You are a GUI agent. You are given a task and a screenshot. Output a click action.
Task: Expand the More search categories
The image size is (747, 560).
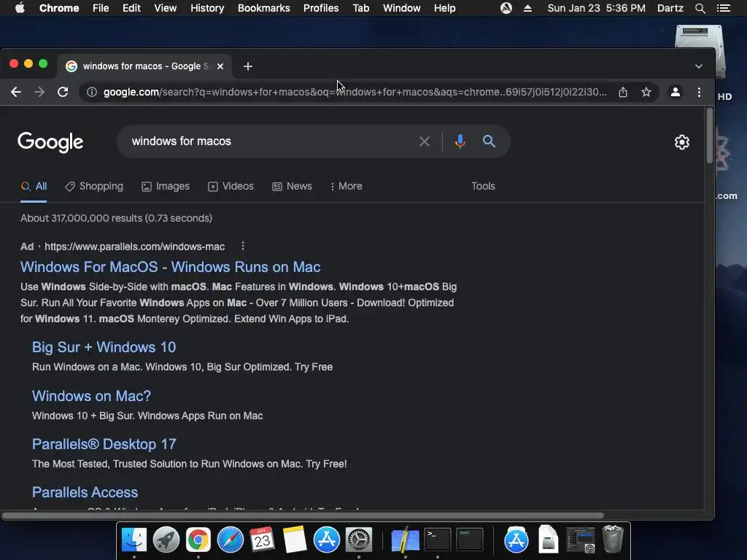click(x=347, y=186)
